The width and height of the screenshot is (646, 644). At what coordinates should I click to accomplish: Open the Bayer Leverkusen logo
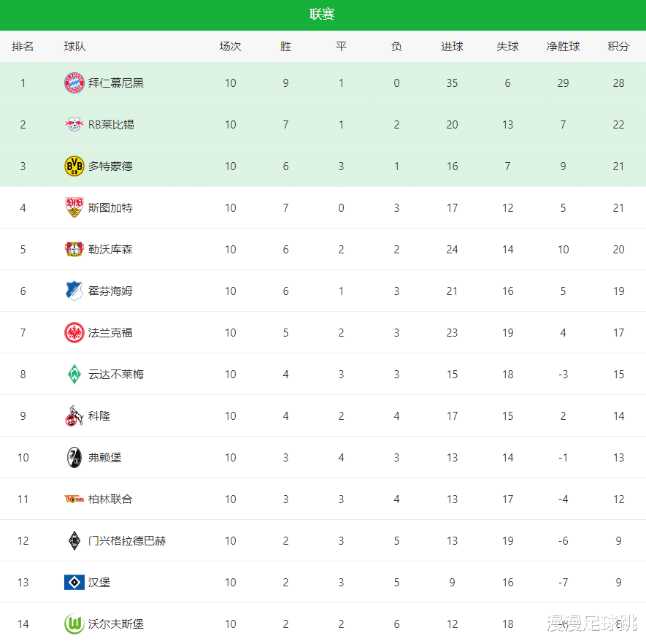coord(74,250)
